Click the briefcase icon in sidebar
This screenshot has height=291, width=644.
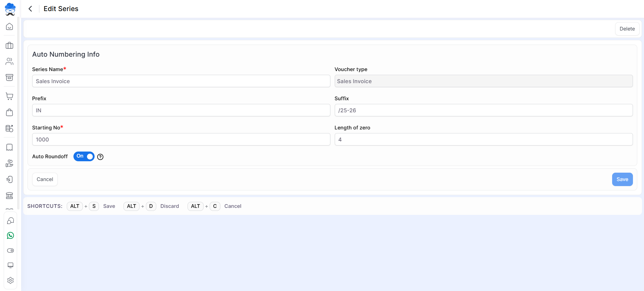9,45
